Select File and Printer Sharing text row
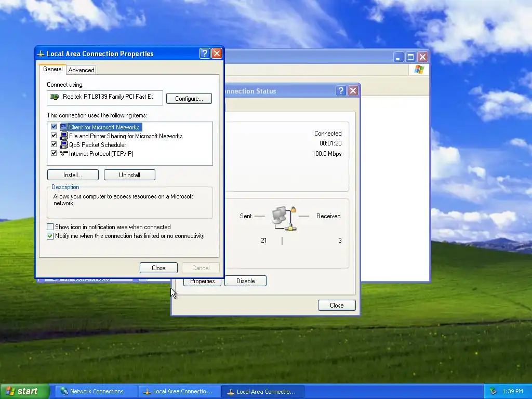 pos(126,136)
